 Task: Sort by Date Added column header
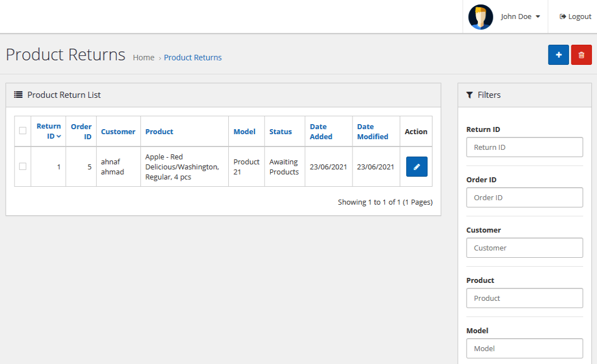[321, 131]
